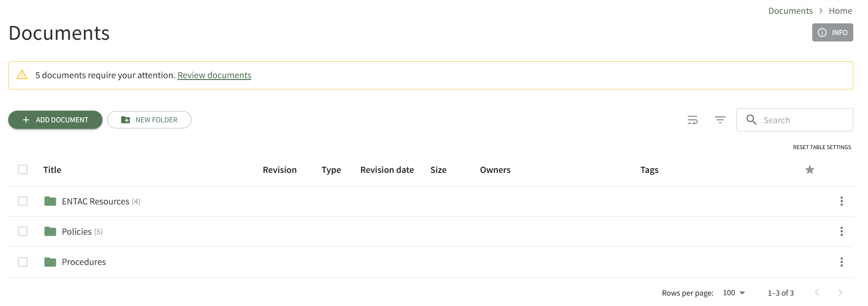The height and width of the screenshot is (306, 868).
Task: Follow the Review documents link
Action: click(214, 75)
